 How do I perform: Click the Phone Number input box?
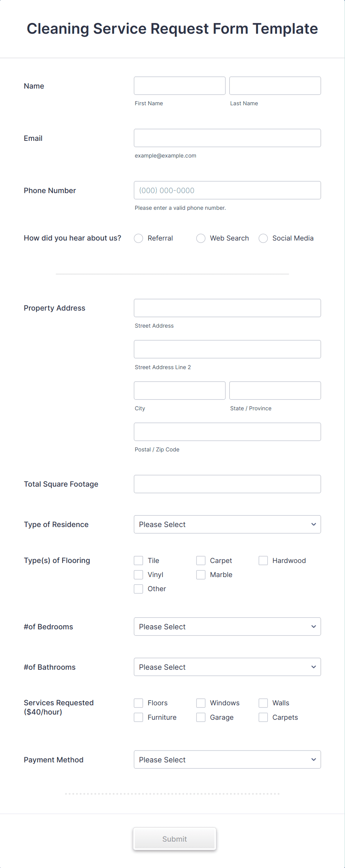click(x=227, y=190)
